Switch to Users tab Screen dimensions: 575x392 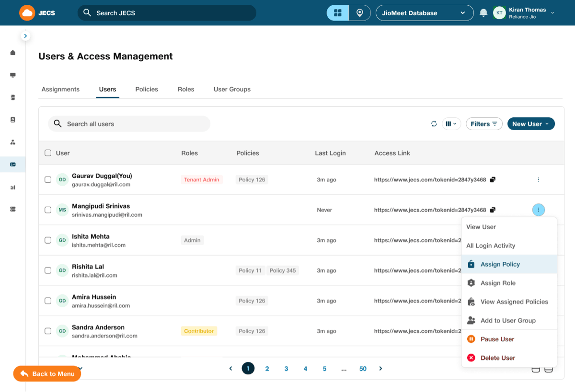pyautogui.click(x=108, y=90)
